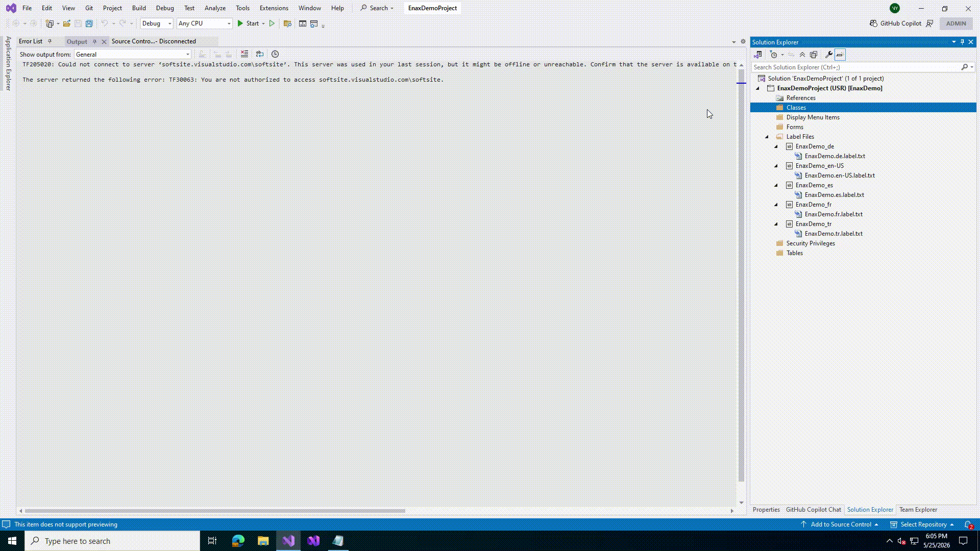Open the Start button dropdown arrow
The image size is (980, 551).
click(263, 23)
